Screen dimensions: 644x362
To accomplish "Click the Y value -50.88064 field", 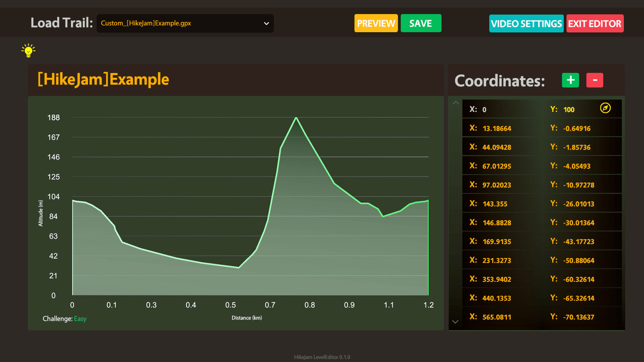I will click(x=579, y=260).
